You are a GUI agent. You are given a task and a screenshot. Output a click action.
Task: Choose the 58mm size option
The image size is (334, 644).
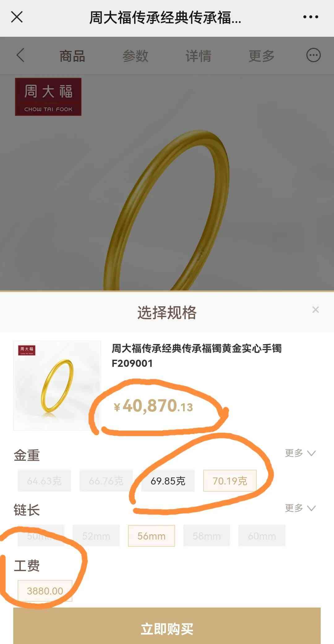207,536
